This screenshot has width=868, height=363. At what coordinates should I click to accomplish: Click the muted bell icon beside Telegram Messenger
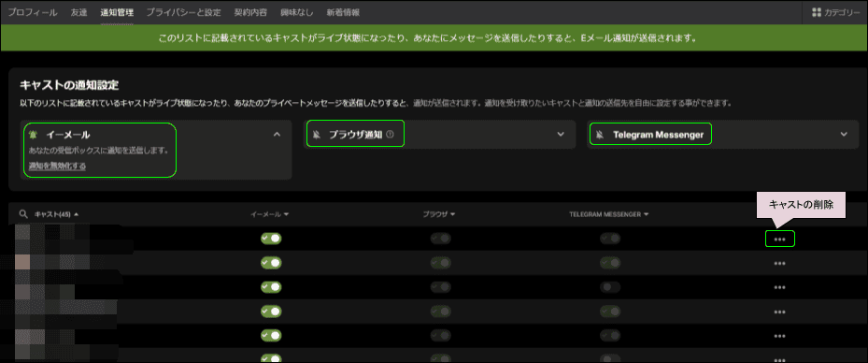600,134
